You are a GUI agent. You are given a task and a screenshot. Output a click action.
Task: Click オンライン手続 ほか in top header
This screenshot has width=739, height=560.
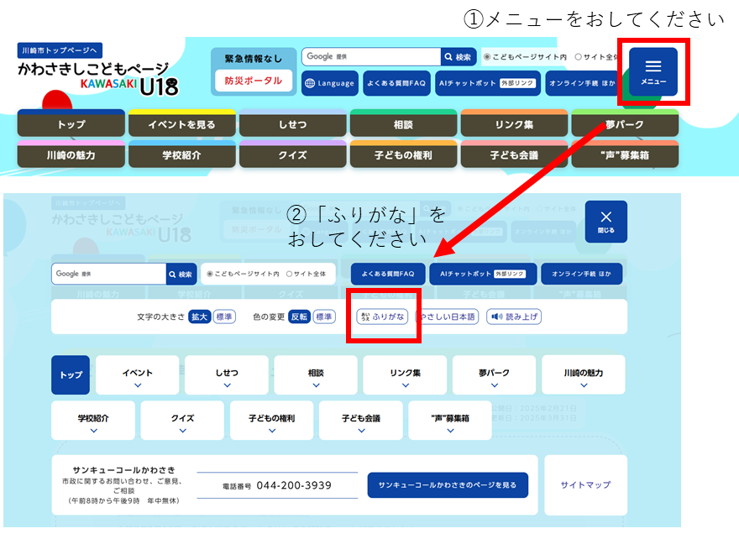583,83
